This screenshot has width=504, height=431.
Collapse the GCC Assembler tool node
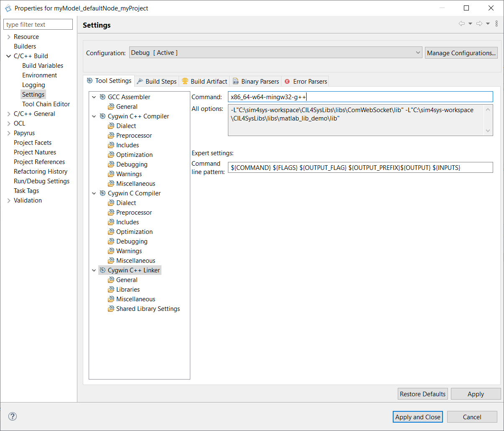pyautogui.click(x=94, y=97)
